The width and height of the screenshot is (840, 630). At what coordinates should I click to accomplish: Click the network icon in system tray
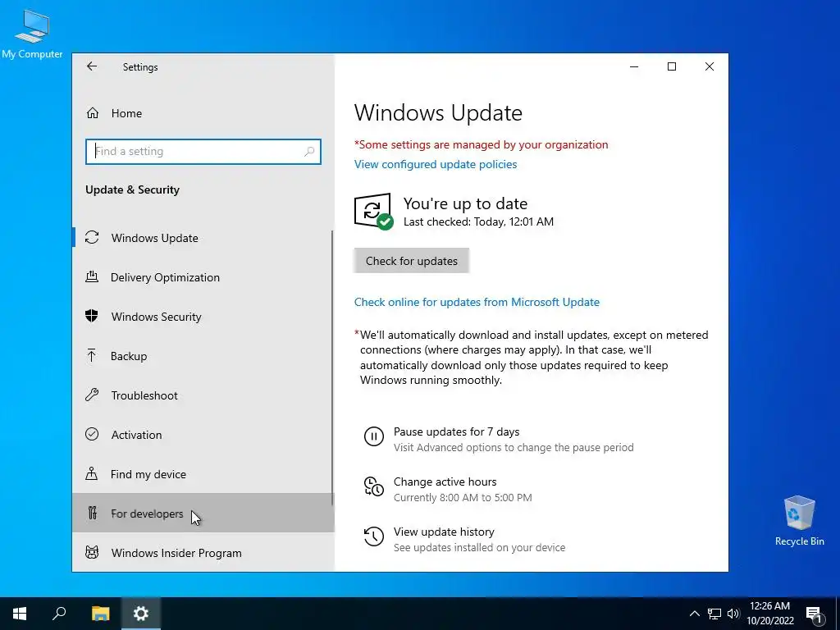pos(714,614)
